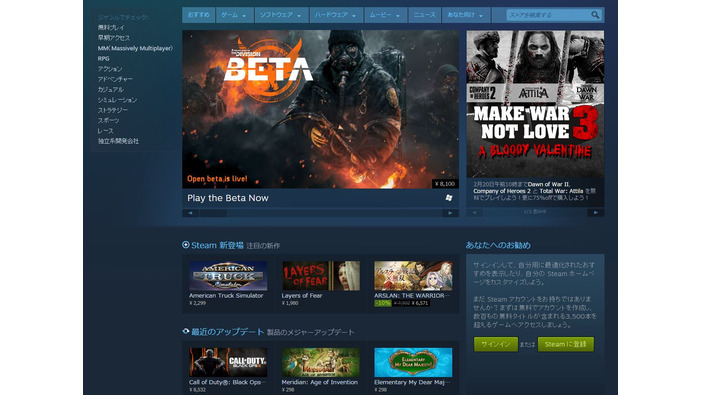702x395 pixels.
Task: Advance main banner with right arrow
Action: tap(450, 213)
